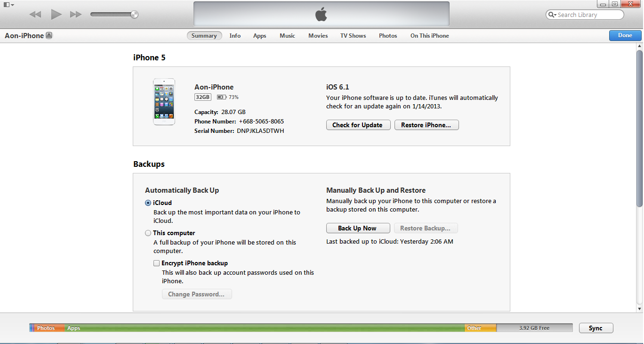The width and height of the screenshot is (644, 344).
Task: Click the Last backed up to iCloud text
Action: pyautogui.click(x=390, y=242)
